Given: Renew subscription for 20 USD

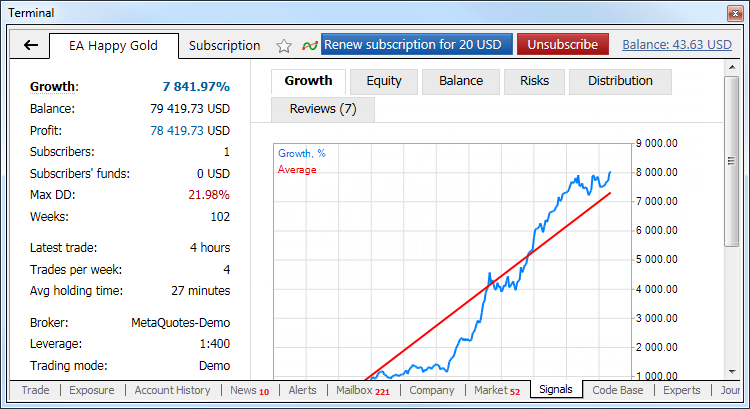Looking at the screenshot, I should pos(417,44).
